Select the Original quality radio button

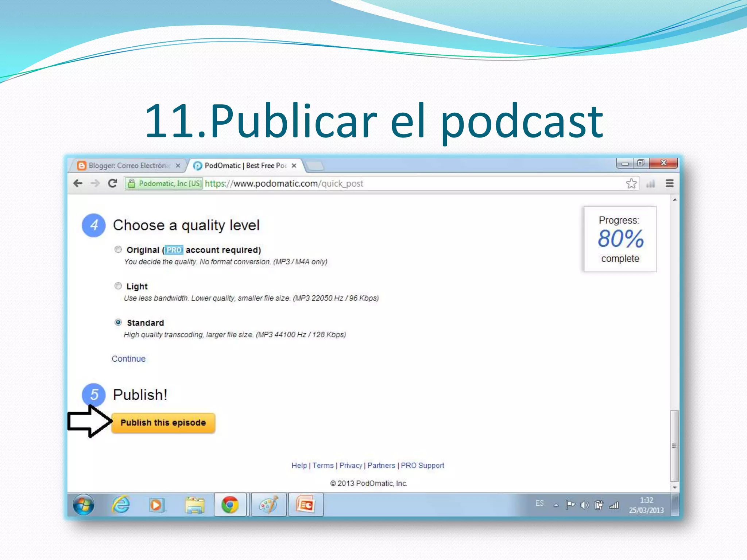pos(118,249)
